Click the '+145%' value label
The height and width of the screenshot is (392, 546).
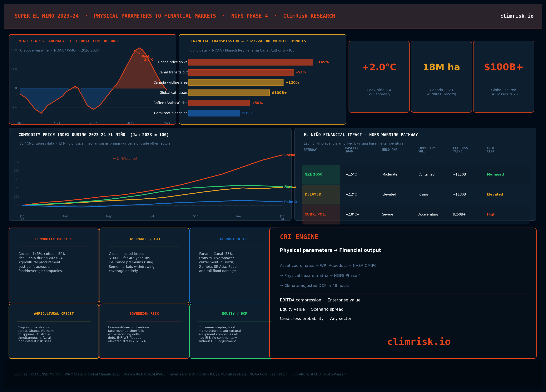322,62
